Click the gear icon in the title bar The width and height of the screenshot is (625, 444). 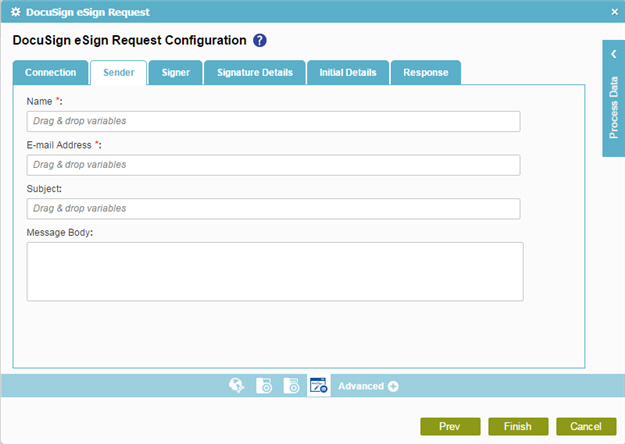pyautogui.click(x=16, y=12)
